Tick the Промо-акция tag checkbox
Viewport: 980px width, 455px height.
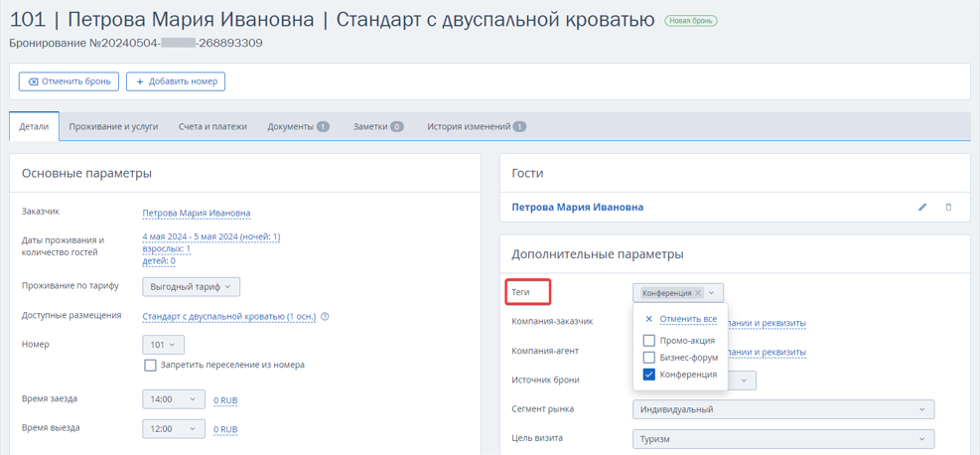coord(648,341)
